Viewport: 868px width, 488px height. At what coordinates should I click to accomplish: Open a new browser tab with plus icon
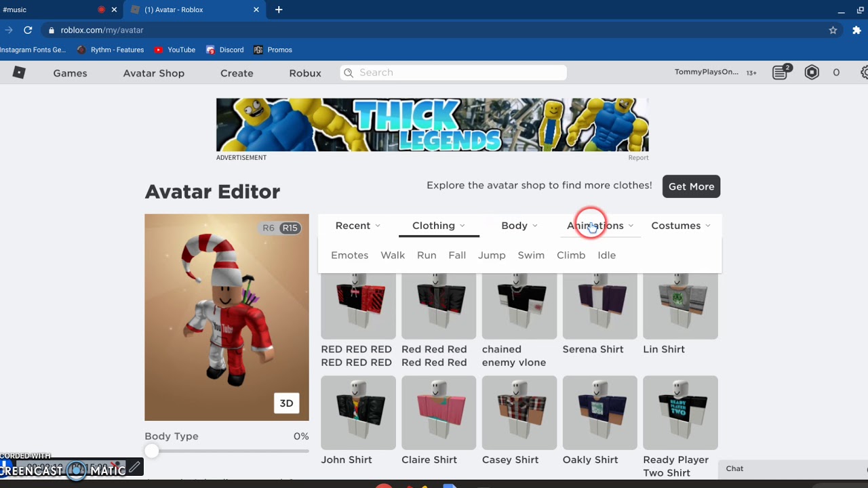tap(279, 9)
